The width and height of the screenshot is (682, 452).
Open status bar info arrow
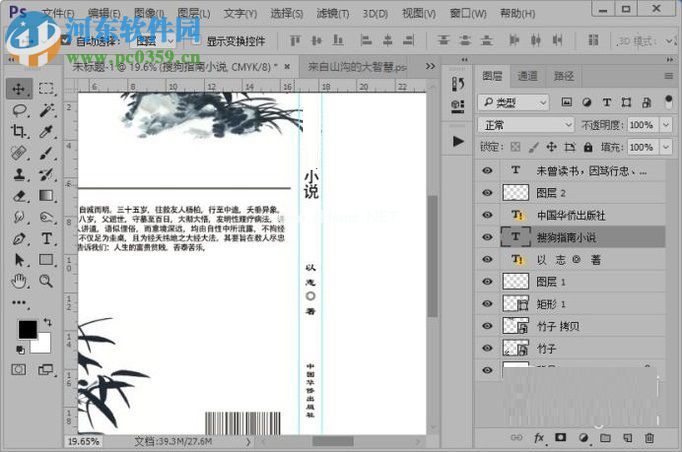[x=248, y=442]
